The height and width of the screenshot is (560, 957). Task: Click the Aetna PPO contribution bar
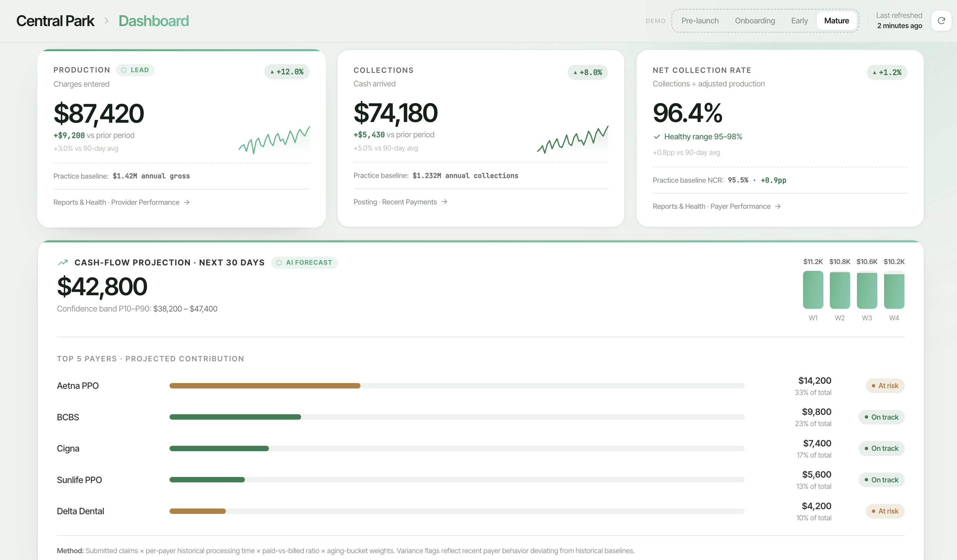(x=457, y=386)
